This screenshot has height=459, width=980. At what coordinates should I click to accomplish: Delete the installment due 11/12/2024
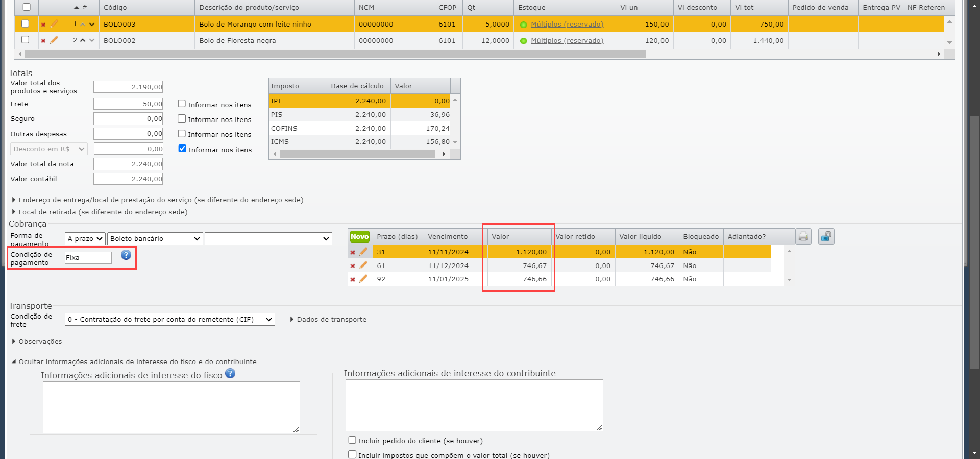point(353,266)
